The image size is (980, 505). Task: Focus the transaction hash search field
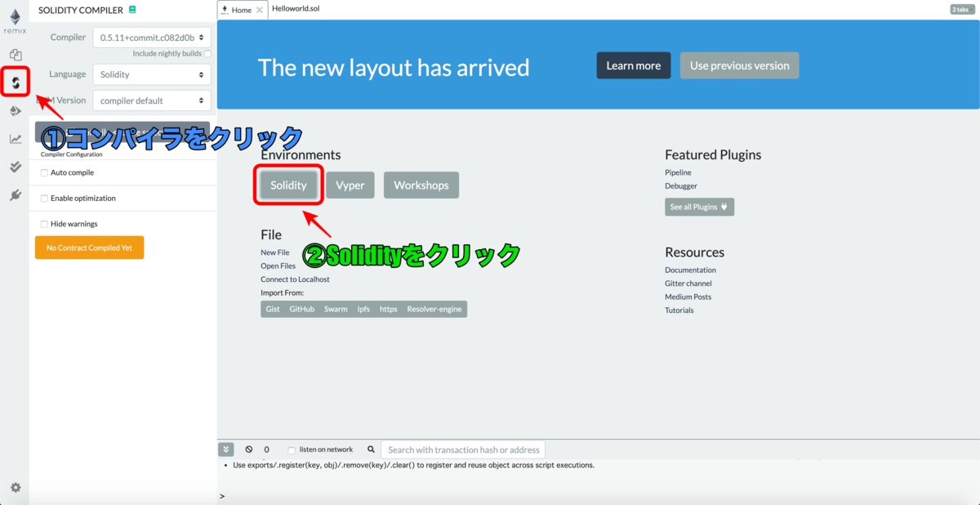tap(463, 449)
